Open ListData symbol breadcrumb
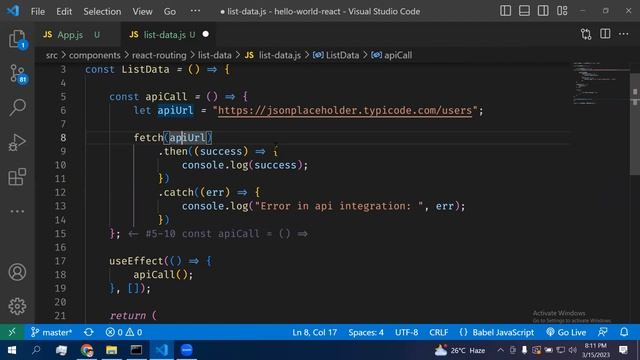Image resolution: width=640 pixels, height=360 pixels. 336,55
